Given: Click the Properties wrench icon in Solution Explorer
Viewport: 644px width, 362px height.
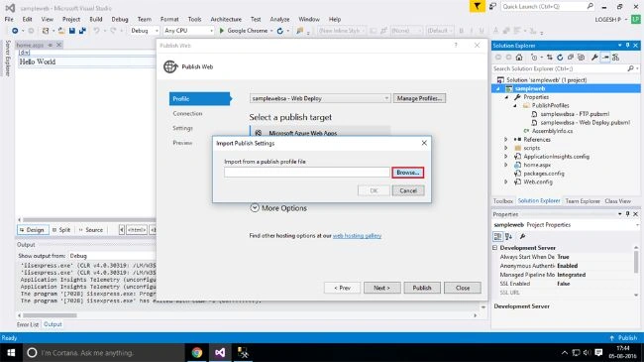Looking at the screenshot, I should coord(594,58).
